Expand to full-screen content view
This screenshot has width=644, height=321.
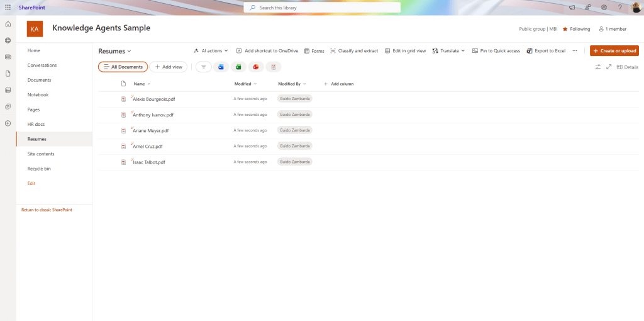[x=608, y=67]
